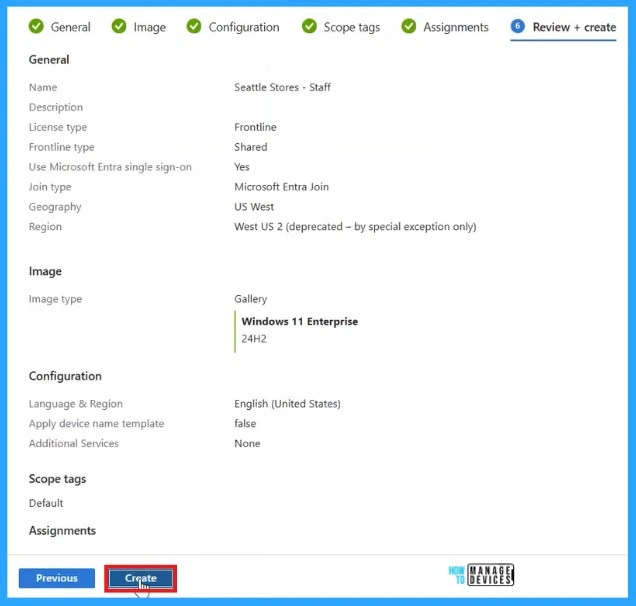Click the blue step 6 circle icon
Screen dimensions: 636x606
tap(518, 26)
